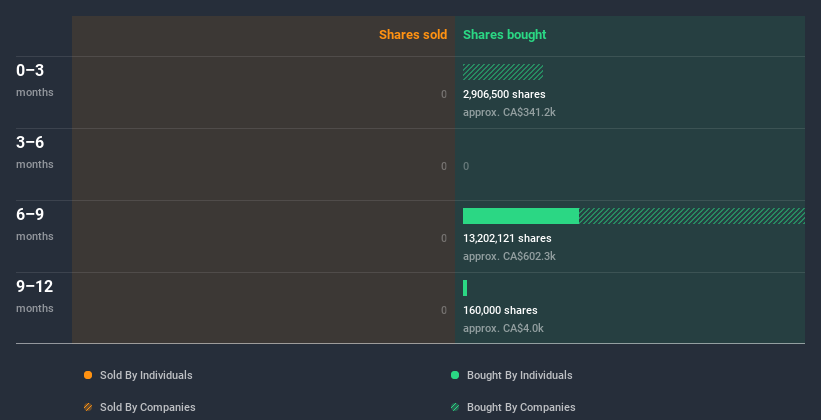This screenshot has width=821, height=420.
Task: Select the Sold By Companies legend label
Action: point(148,407)
